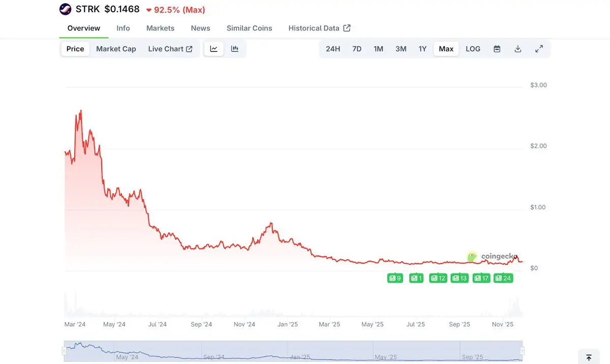Grab the left handle of range slider

[64, 351]
